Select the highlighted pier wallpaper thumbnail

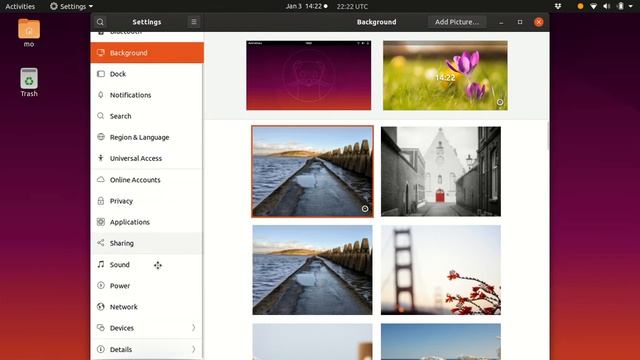point(312,171)
